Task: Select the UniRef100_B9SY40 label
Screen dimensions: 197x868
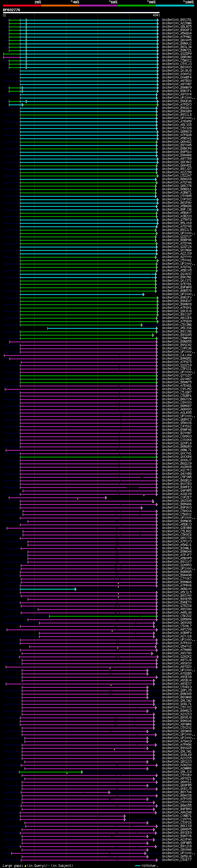Action: tap(177, 596)
